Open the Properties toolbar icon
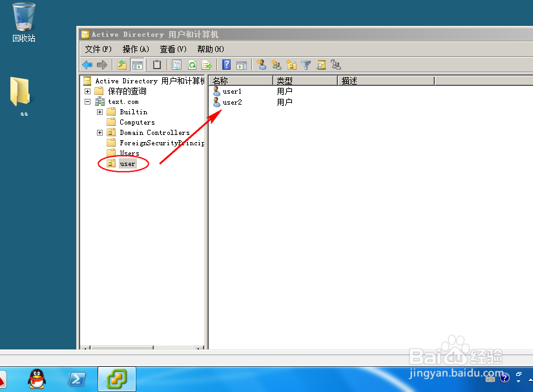 click(176, 65)
